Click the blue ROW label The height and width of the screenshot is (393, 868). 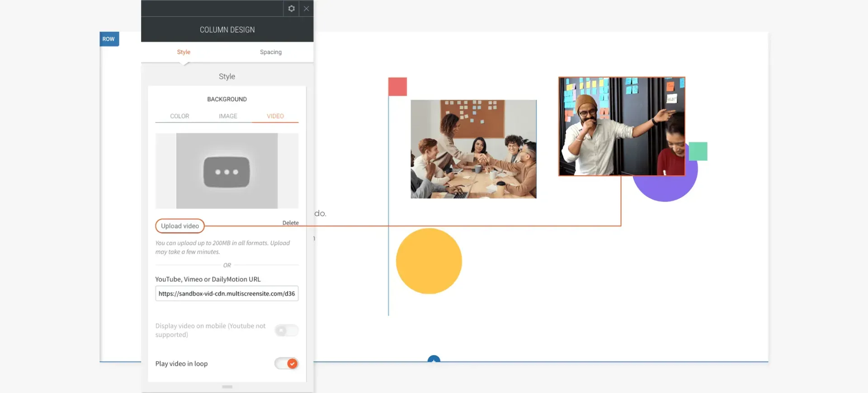coord(109,39)
